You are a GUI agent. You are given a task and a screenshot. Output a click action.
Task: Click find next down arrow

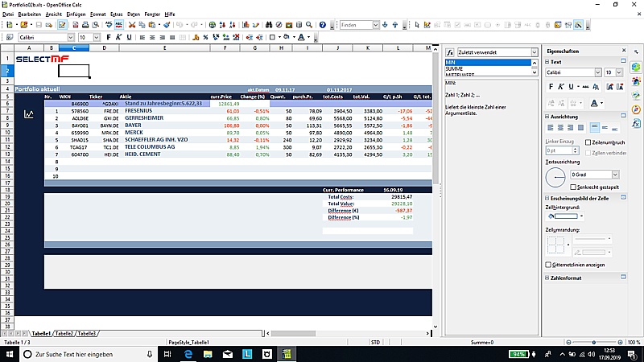point(385,25)
